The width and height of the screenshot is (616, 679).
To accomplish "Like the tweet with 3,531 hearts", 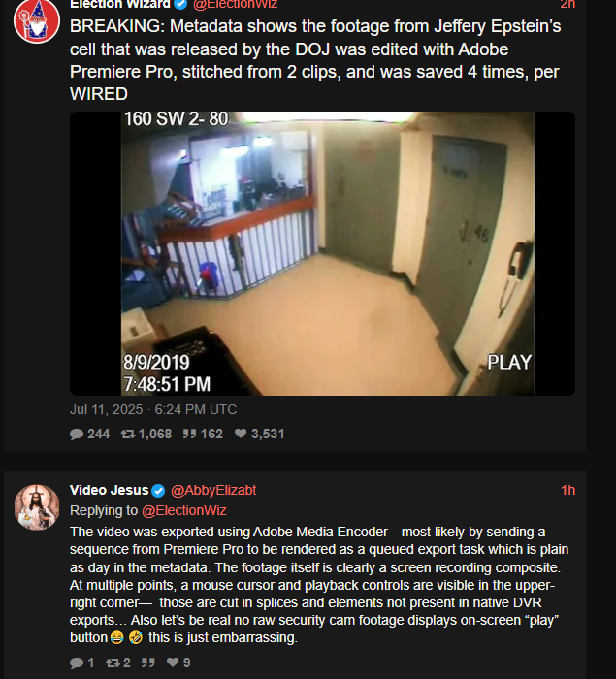I will pyautogui.click(x=241, y=434).
